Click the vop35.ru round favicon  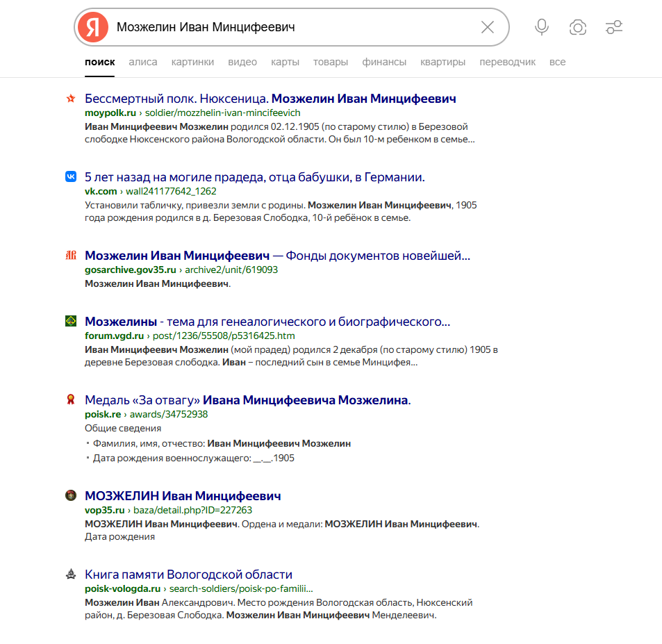point(71,495)
